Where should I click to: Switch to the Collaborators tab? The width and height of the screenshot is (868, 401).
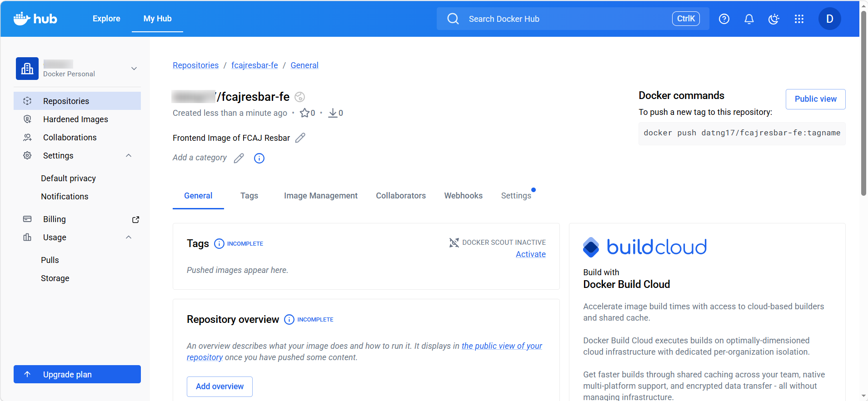pos(401,196)
